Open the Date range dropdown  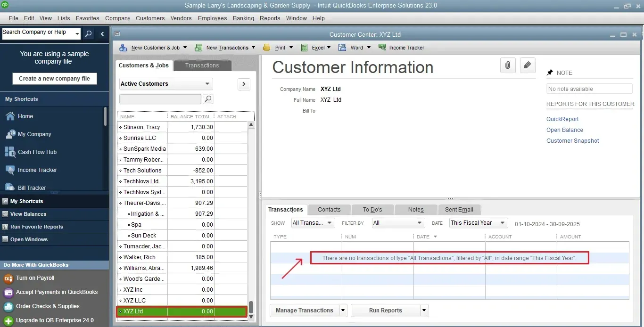point(479,223)
